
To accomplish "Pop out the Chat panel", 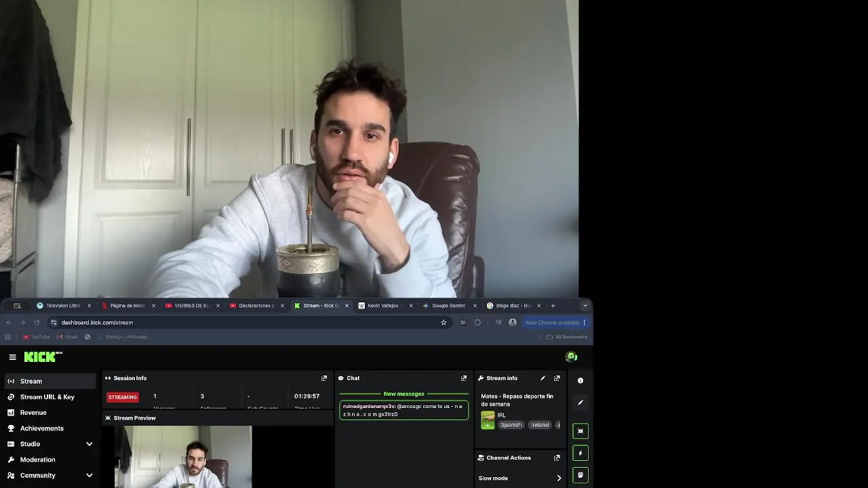I will pos(464,378).
